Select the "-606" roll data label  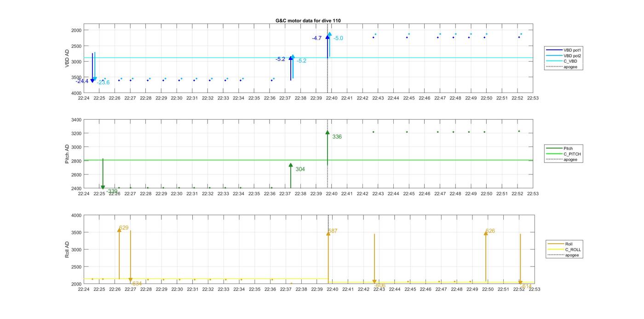point(379,285)
